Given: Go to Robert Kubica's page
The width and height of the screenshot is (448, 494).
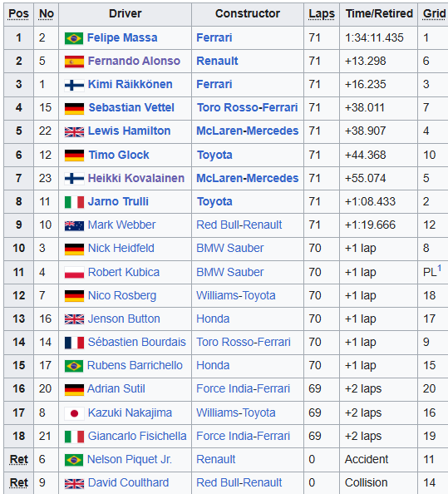Looking at the screenshot, I should [124, 272].
